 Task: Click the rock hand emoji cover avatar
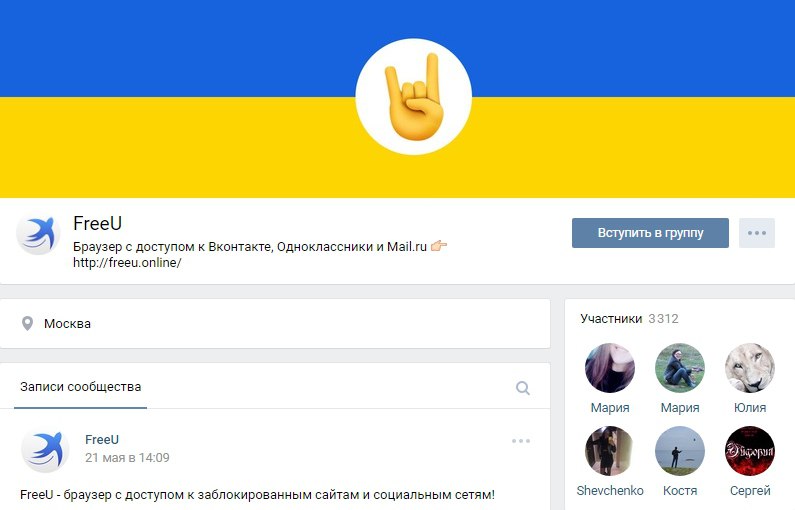pos(414,96)
